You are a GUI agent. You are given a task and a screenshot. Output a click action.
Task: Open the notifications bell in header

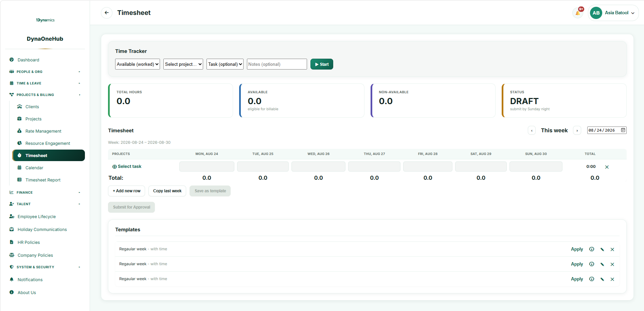(x=578, y=13)
